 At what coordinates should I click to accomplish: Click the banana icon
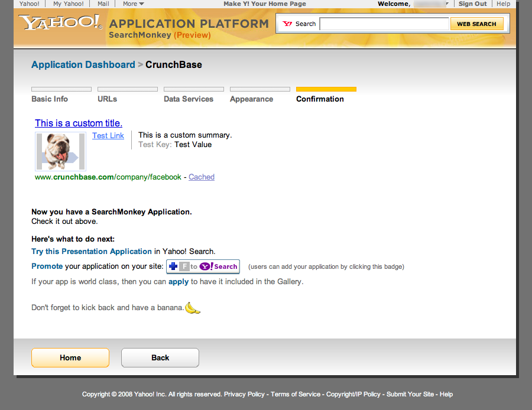(192, 308)
